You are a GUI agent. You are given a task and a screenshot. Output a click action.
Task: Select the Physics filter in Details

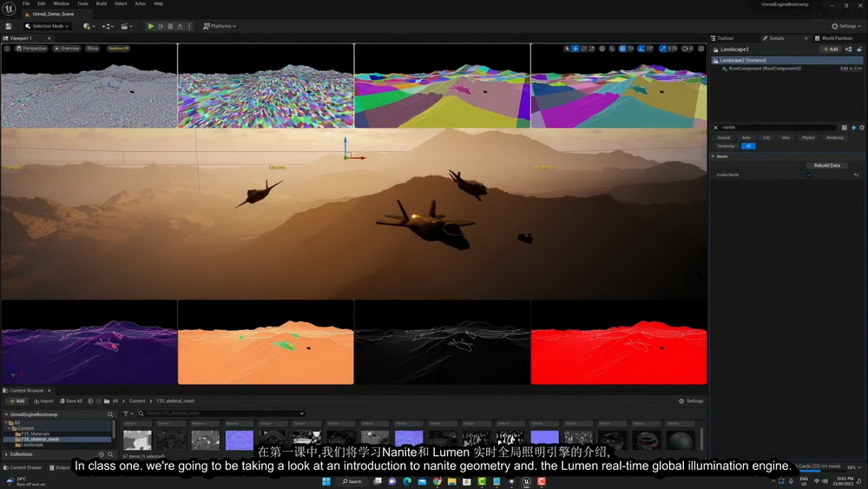click(808, 138)
